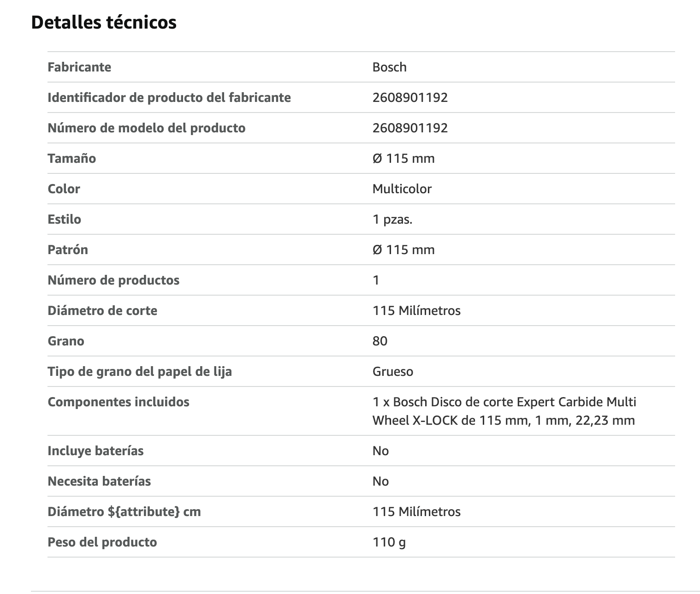The image size is (700, 594).
Task: Click the "Diámetro ${attribute} cm" label
Action: tap(124, 511)
